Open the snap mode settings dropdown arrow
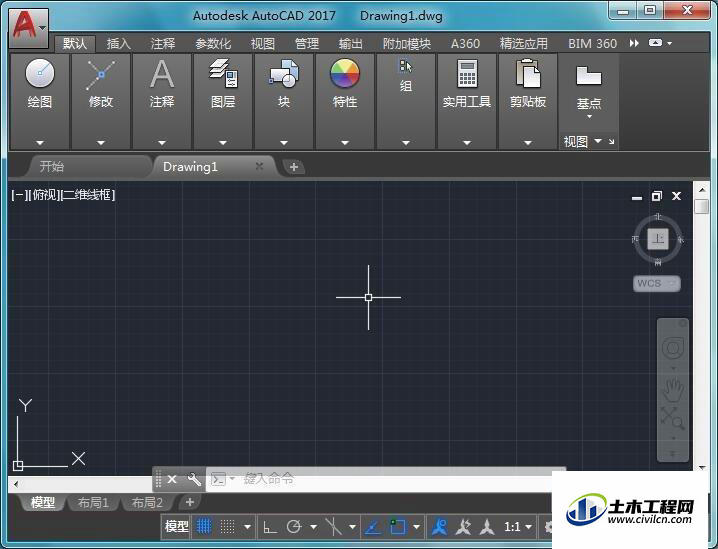 tap(248, 527)
